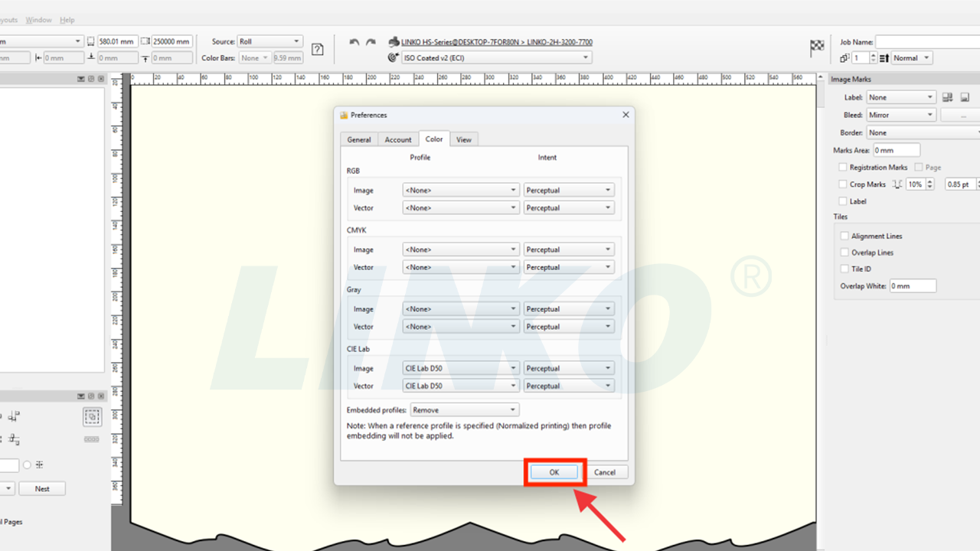Open RGB Image profile dropdown

pos(461,190)
